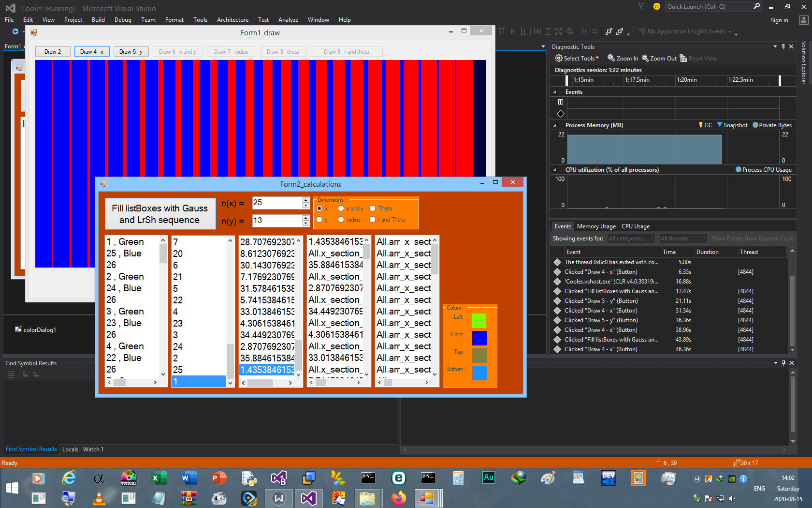Click the Bottom light-blue color swatch

[x=479, y=373]
